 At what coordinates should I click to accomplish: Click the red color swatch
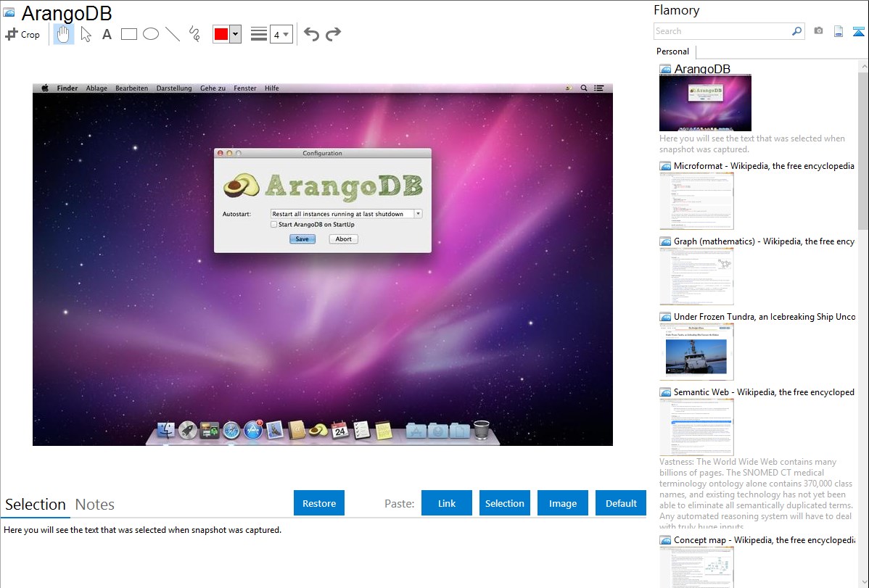(x=221, y=34)
